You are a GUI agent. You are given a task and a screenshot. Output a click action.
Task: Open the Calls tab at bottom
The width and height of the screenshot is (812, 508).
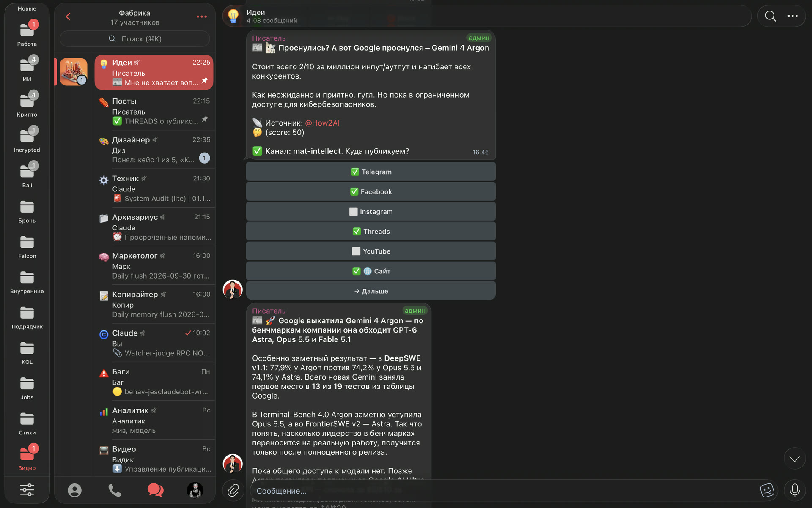point(115,490)
